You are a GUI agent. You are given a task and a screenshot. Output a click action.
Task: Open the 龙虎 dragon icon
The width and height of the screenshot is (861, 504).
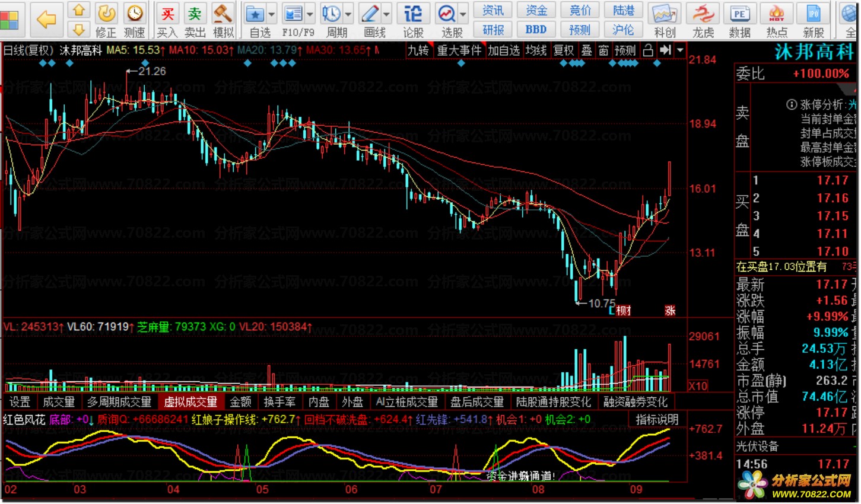click(704, 13)
